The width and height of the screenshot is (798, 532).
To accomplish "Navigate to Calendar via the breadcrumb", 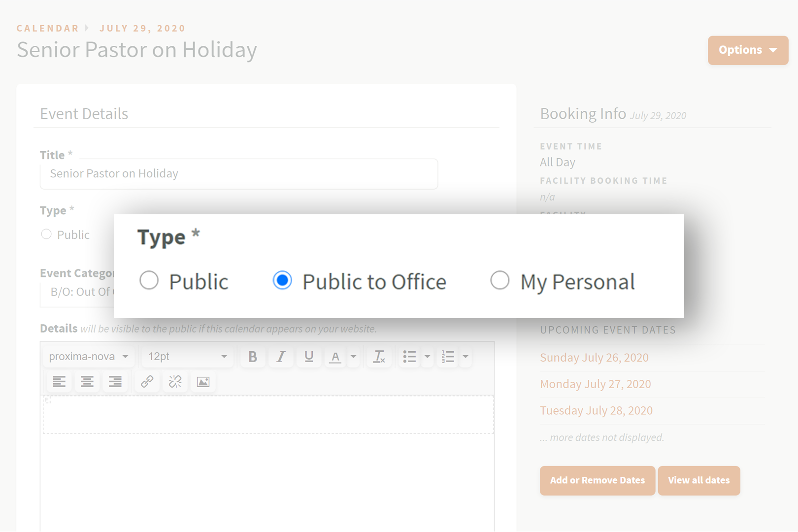I will click(x=47, y=28).
